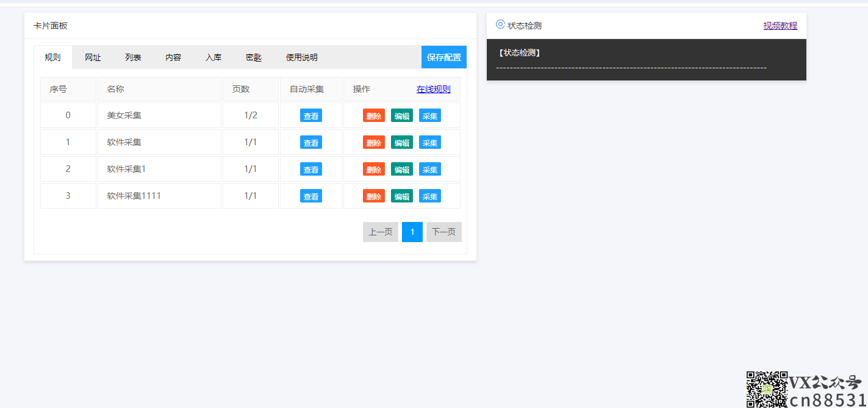Click the status detection circle icon
868x408 pixels.
coord(500,24)
